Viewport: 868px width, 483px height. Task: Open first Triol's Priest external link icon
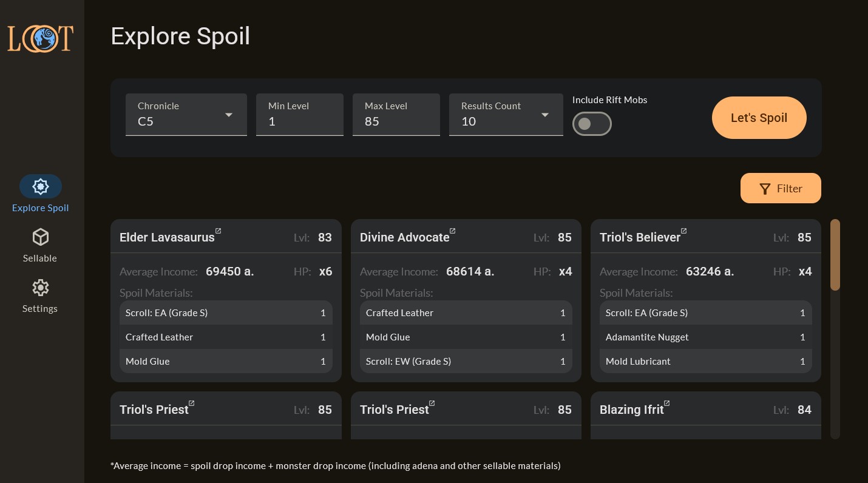click(x=192, y=404)
